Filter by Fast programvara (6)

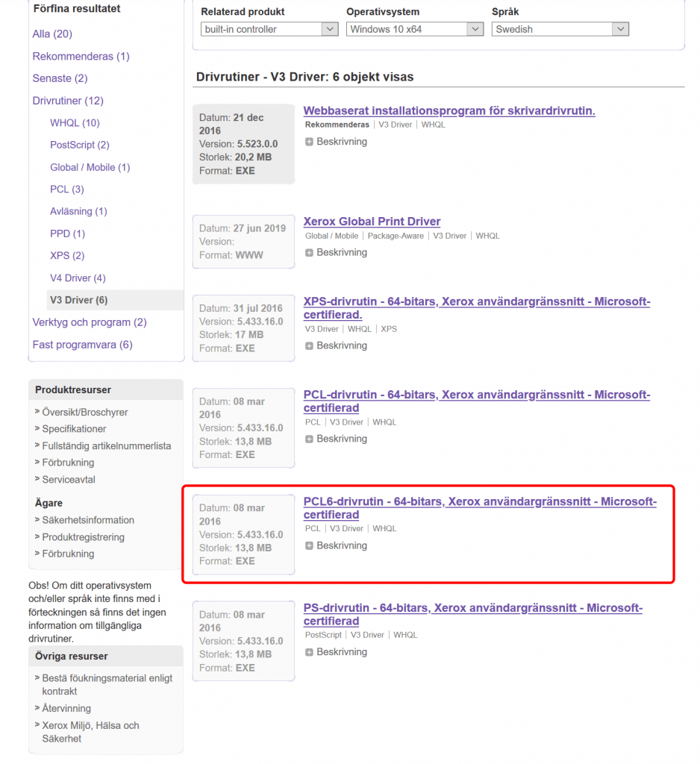[x=82, y=345]
